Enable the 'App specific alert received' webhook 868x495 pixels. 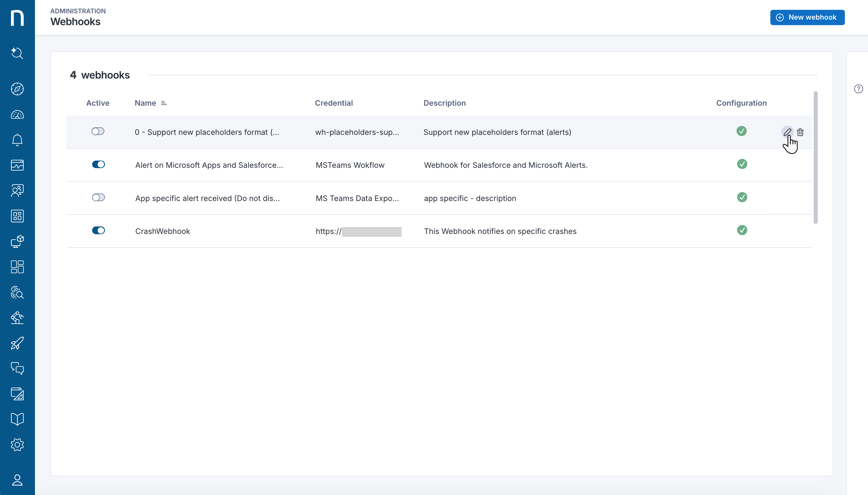98,197
